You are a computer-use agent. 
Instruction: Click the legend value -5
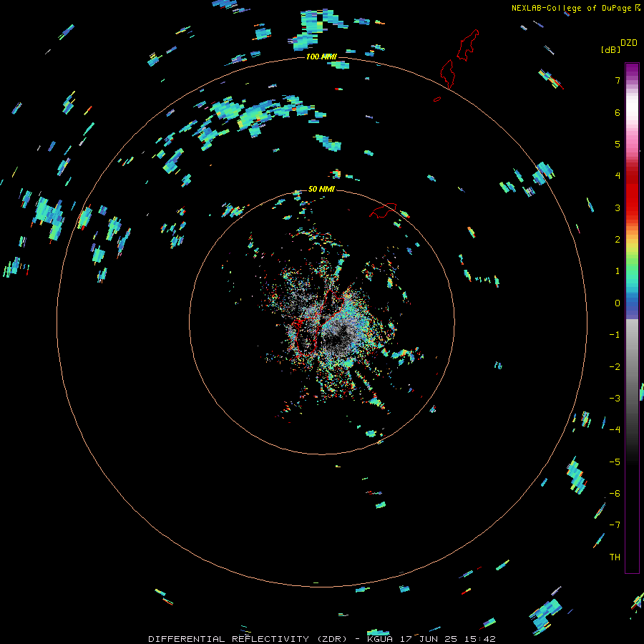click(x=615, y=462)
